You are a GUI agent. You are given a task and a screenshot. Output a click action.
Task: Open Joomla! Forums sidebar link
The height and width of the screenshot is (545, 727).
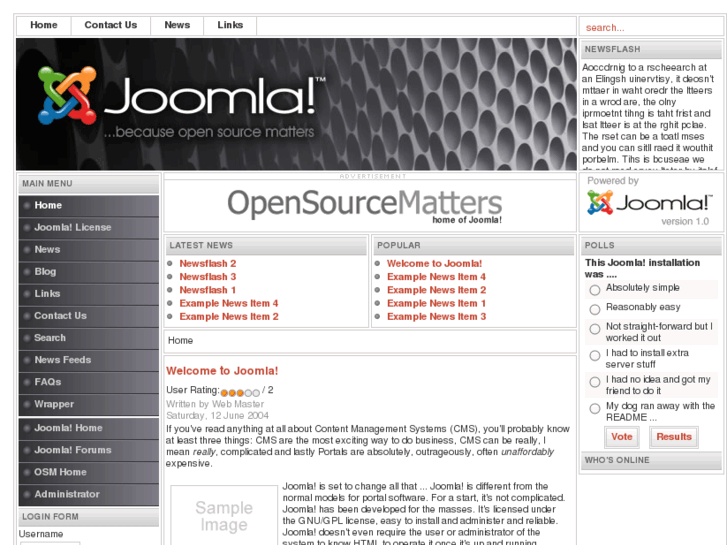[x=89, y=450]
